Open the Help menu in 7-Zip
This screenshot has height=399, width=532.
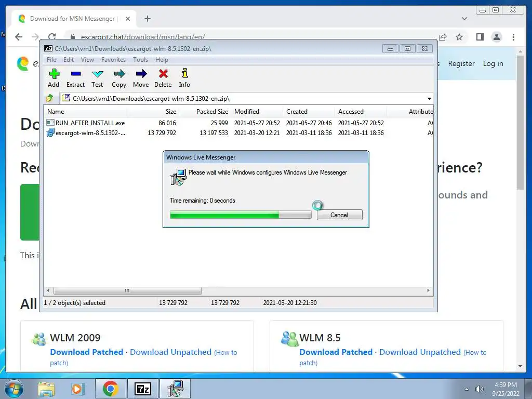162,60
